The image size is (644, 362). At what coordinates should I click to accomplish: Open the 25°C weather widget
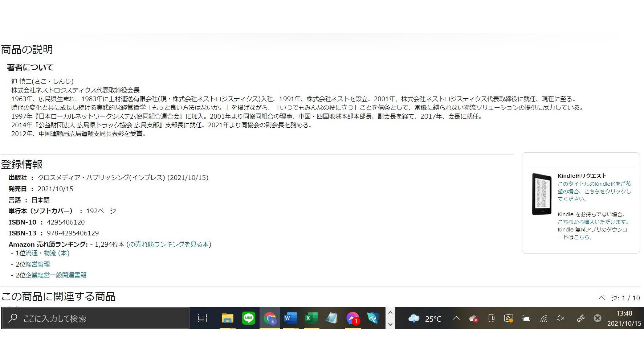point(424,318)
